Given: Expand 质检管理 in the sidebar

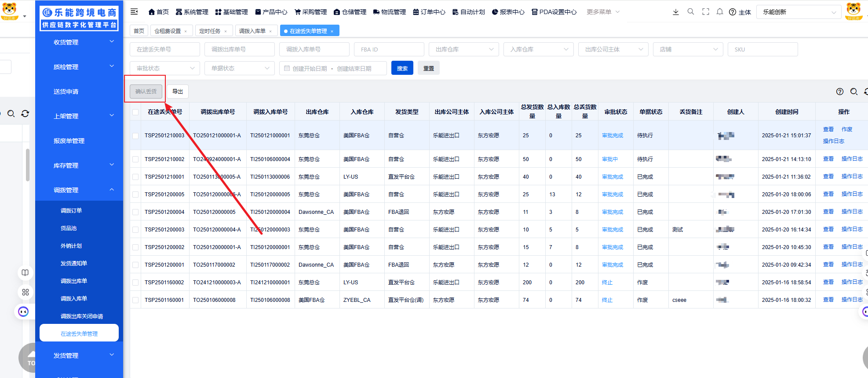Looking at the screenshot, I should (x=79, y=67).
